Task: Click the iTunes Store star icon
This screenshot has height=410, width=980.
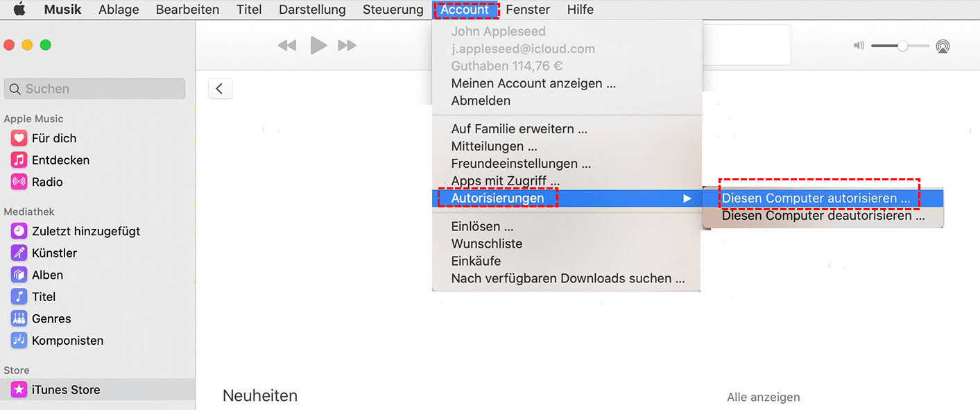Action: click(19, 390)
